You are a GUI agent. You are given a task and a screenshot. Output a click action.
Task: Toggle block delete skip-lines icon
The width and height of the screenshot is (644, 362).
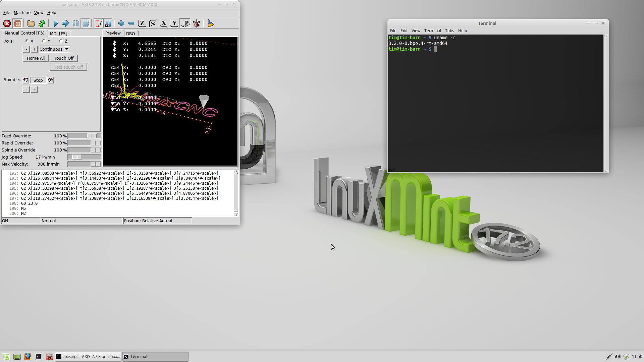pos(98,23)
